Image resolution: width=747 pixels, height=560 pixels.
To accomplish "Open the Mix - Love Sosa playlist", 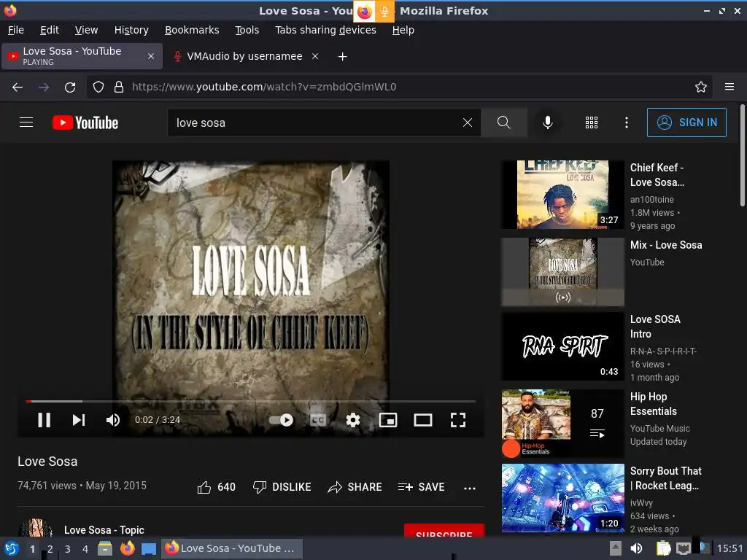I will [666, 245].
